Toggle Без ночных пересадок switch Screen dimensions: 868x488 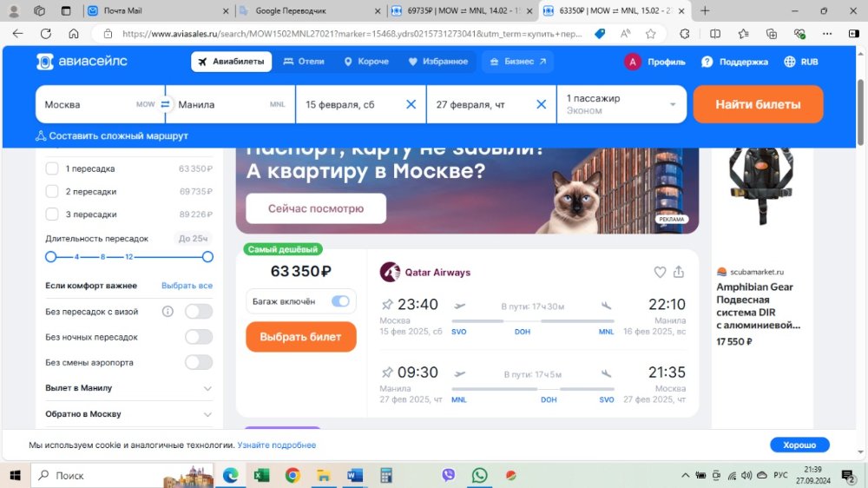pos(199,337)
